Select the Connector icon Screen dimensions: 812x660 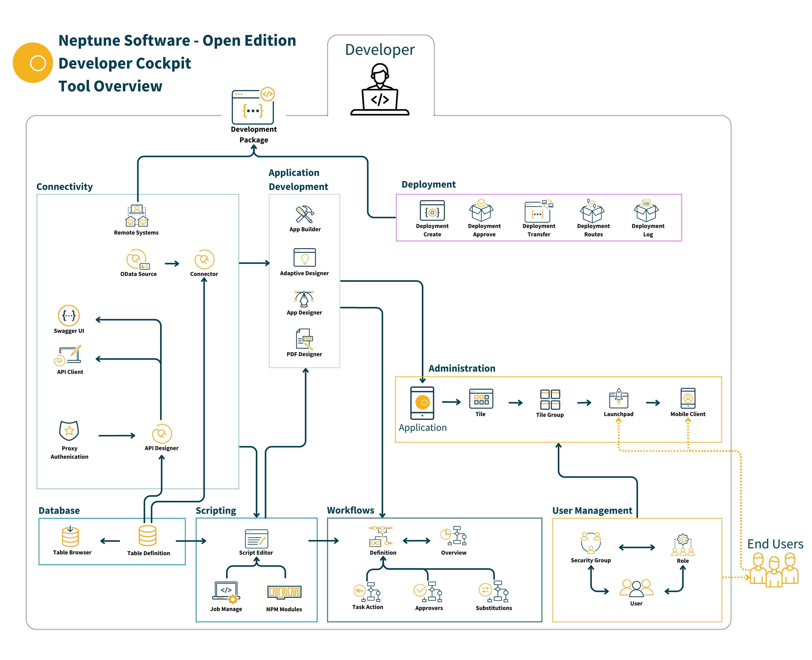coord(204,260)
